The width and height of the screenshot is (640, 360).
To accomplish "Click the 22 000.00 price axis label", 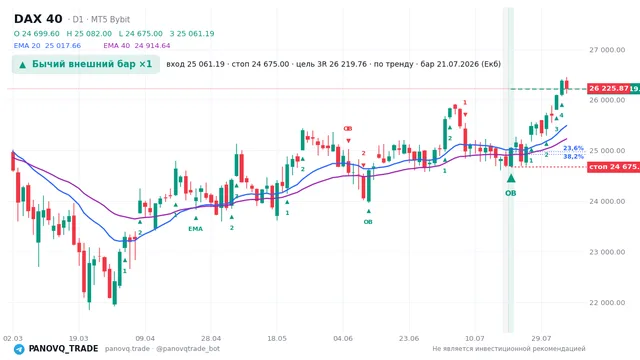I will [607, 303].
